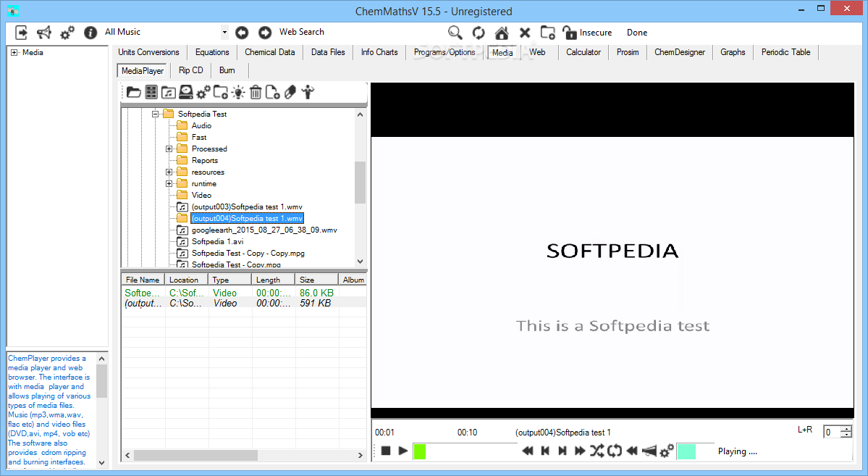Screen dimensions: 868x476
Task: Click the Insecure padlock icon
Action: pyautogui.click(x=570, y=33)
